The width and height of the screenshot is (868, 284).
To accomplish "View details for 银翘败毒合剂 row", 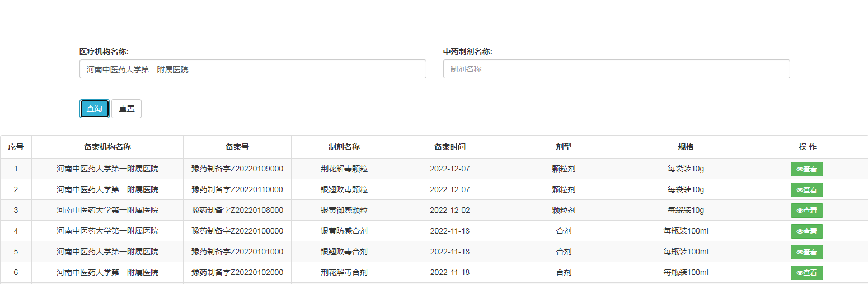I will click(x=807, y=252).
